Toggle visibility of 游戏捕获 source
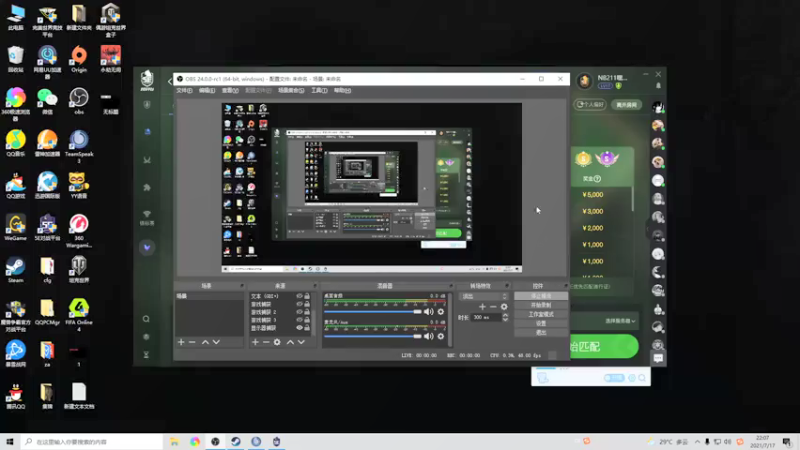 click(x=299, y=304)
